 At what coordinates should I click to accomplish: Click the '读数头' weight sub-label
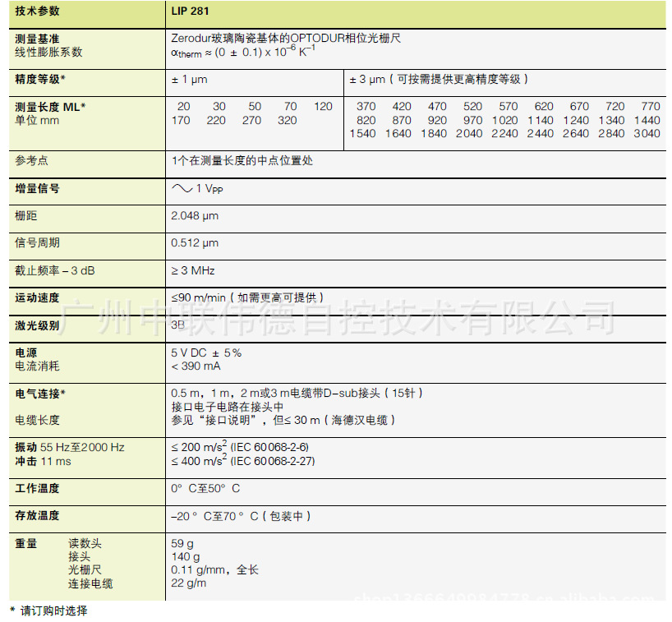[x=85, y=544]
